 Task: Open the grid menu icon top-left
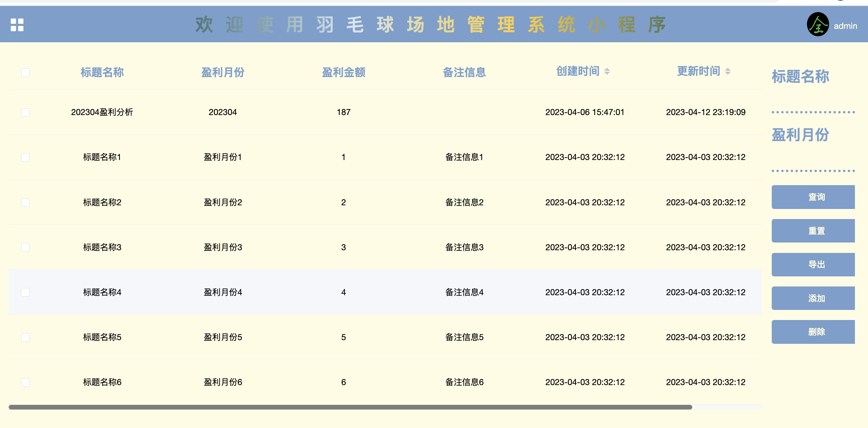pos(17,25)
